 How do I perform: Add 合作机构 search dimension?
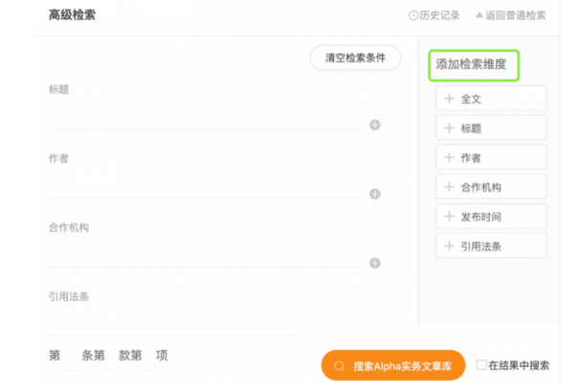coord(491,187)
